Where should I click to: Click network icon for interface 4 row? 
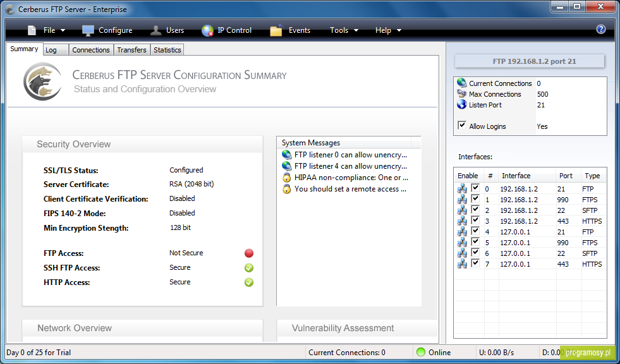pyautogui.click(x=462, y=231)
